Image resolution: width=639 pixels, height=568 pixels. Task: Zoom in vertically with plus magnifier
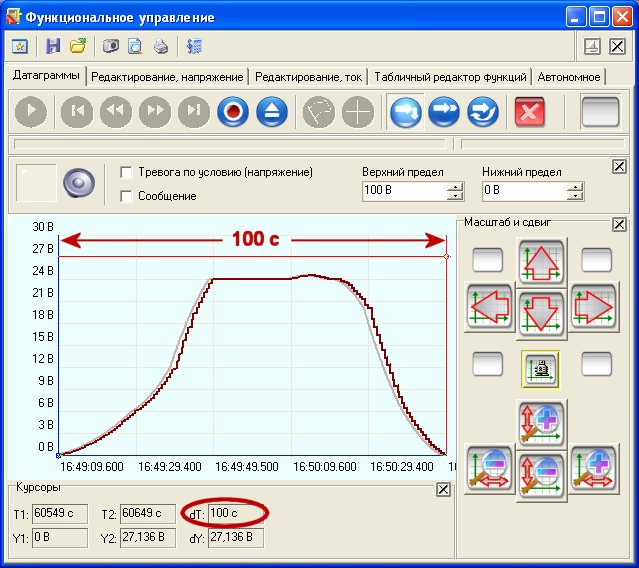pyautogui.click(x=541, y=421)
